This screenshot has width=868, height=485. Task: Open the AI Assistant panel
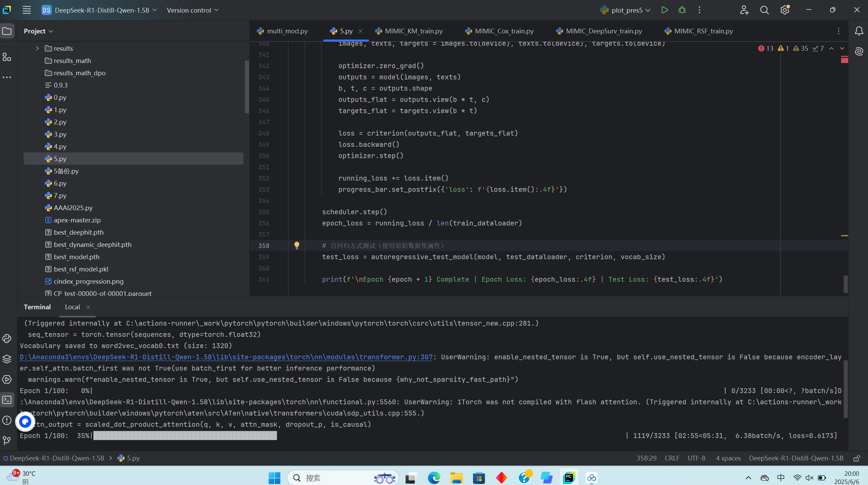859,51
